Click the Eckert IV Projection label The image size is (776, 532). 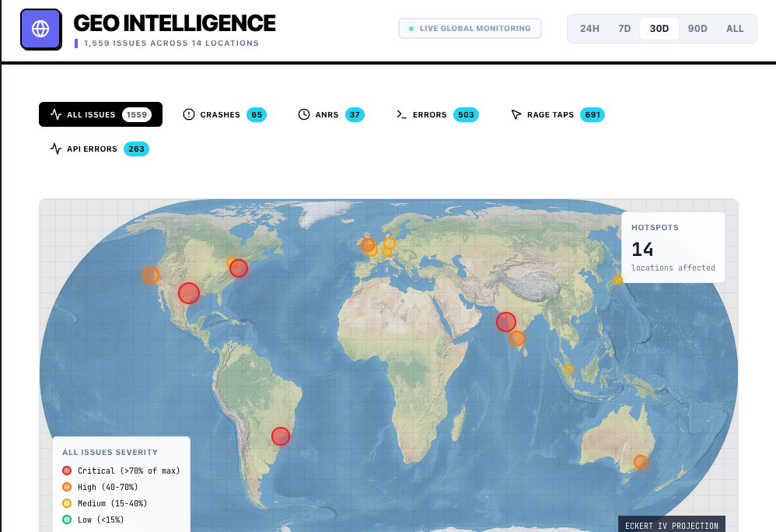[671, 525]
